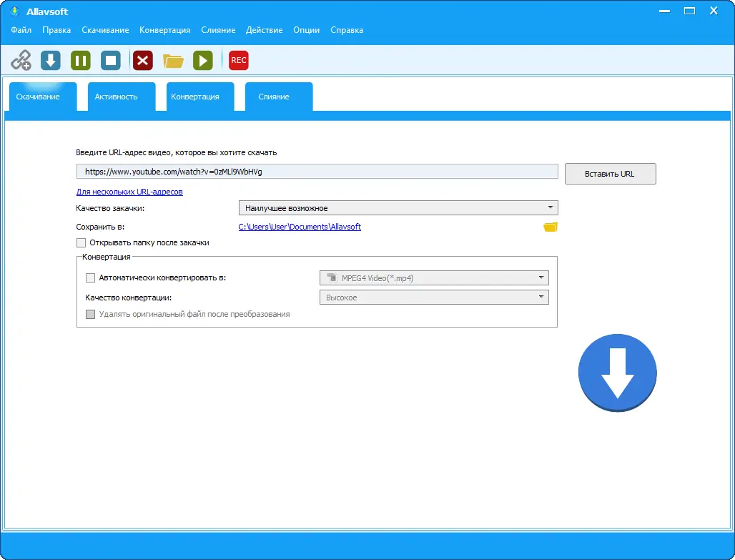735x560 pixels.
Task: Toggle 'Удалять оригинальный файл после преобразования'
Action: pos(91,314)
